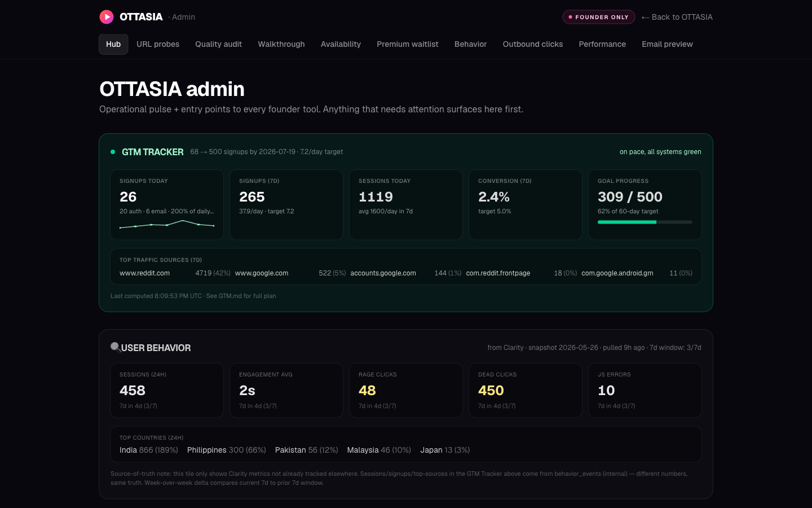Open the Outbound clicks tab
This screenshot has width=812, height=508.
point(533,44)
